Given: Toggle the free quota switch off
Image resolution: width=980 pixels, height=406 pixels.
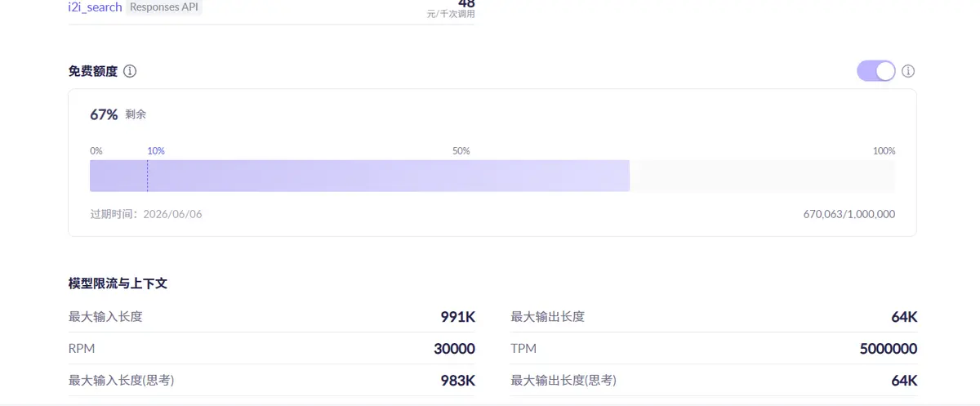Looking at the screenshot, I should pos(876,71).
